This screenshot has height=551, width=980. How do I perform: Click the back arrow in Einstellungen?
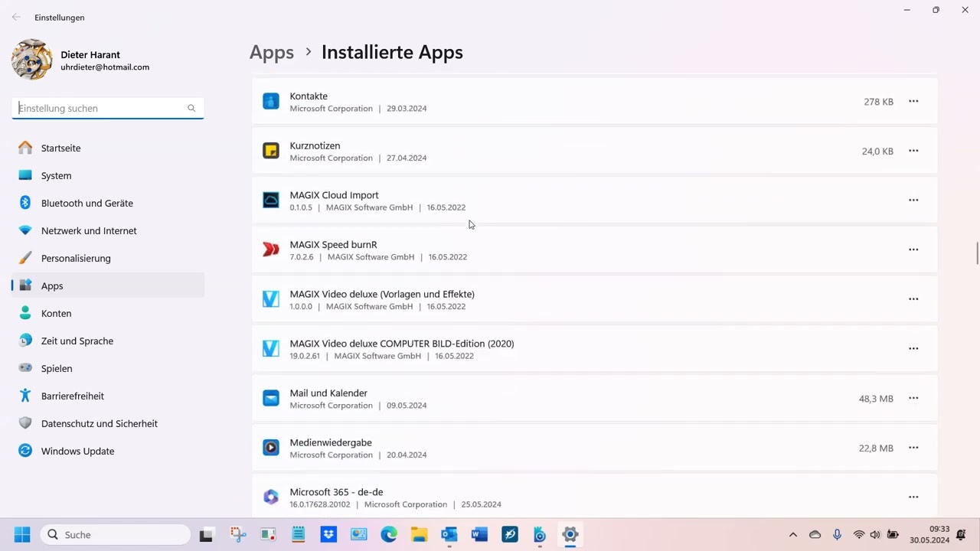pyautogui.click(x=16, y=17)
